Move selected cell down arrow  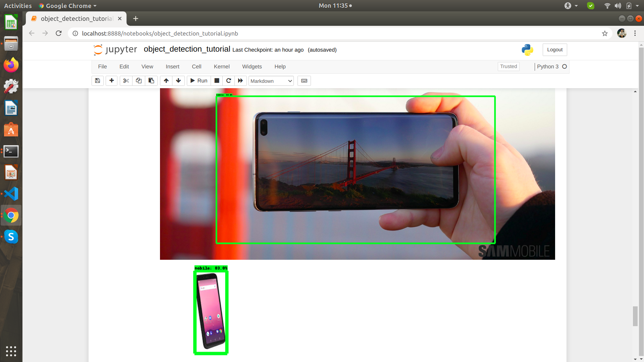[178, 81]
